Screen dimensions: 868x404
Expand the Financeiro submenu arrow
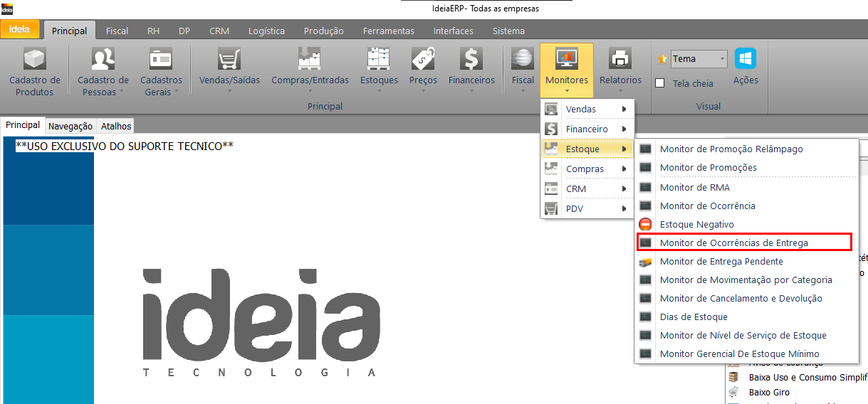pyautogui.click(x=624, y=129)
